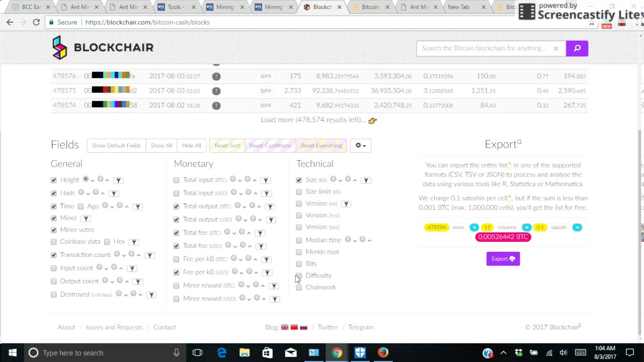This screenshot has height=362, width=644.
Task: Open filter for Coinbase data
Action: point(134,242)
